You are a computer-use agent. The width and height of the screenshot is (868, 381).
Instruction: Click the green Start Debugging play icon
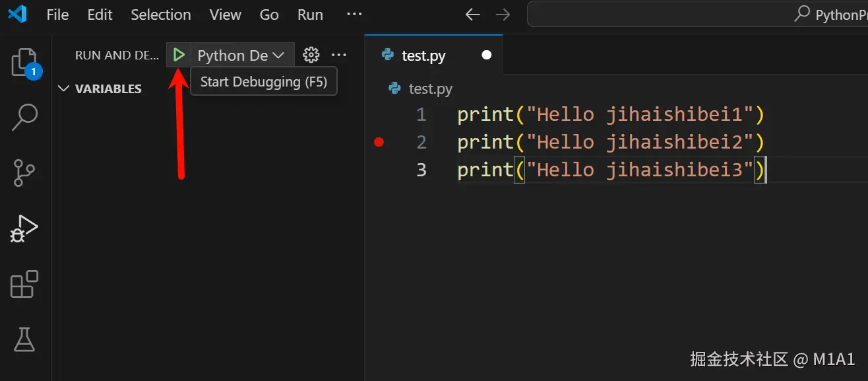(179, 55)
